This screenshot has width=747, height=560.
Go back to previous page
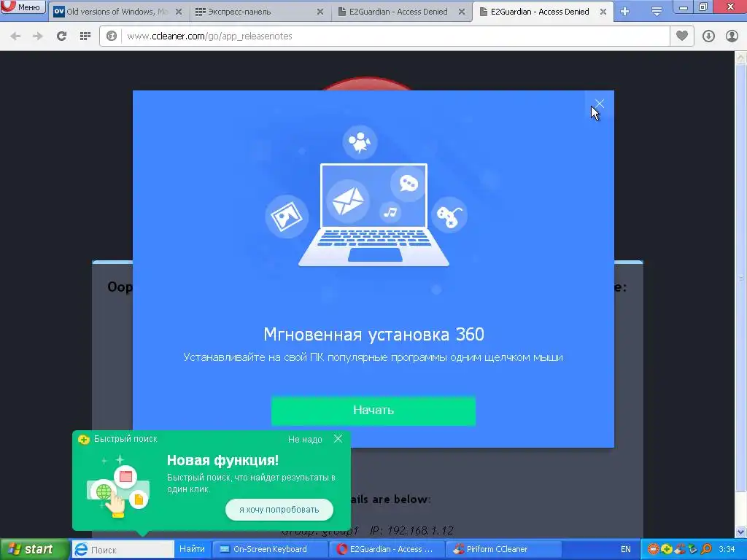point(15,36)
